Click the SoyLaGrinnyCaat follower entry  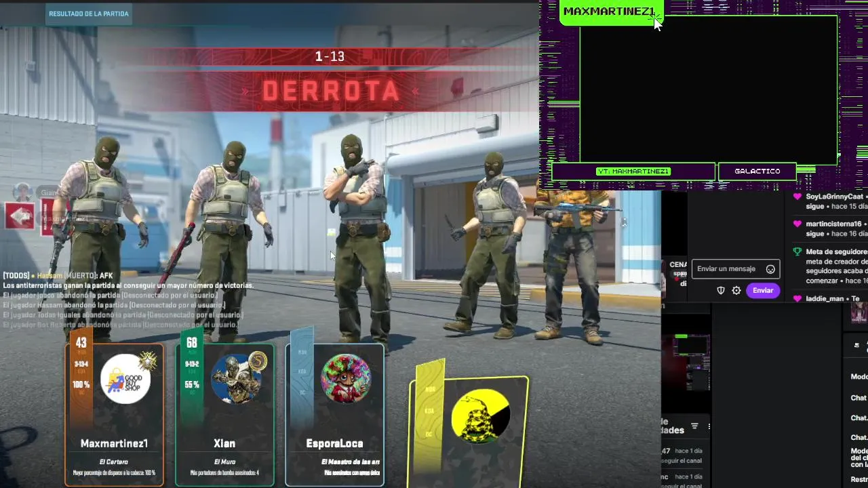pyautogui.click(x=830, y=201)
